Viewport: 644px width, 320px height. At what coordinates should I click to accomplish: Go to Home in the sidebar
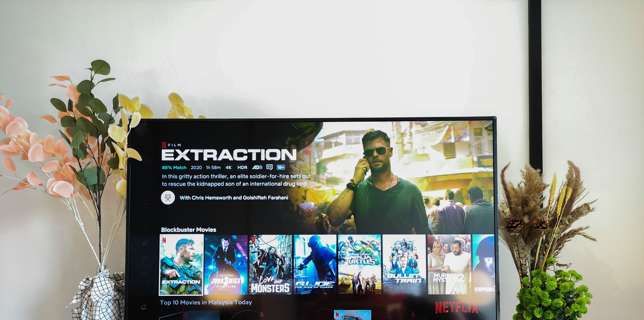[x=146, y=200]
